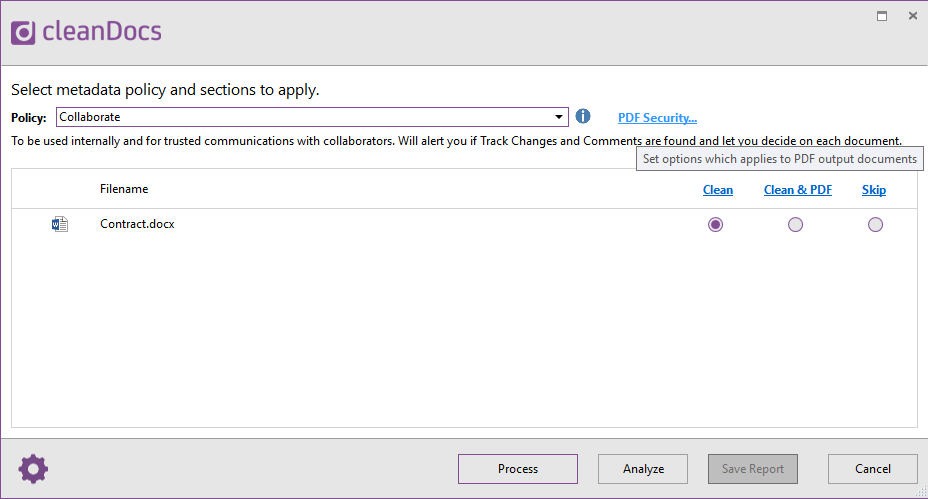Maximize the cleanDocs window

[x=882, y=16]
